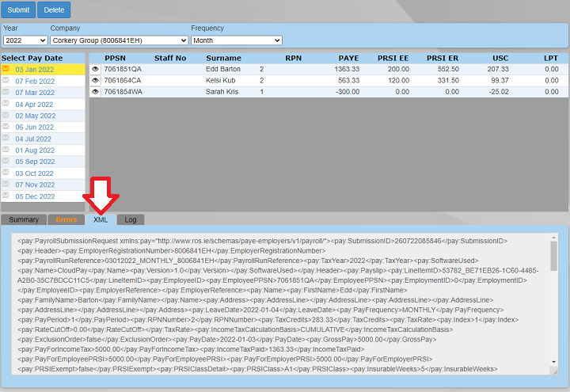
Task: Click envelope icon beside 06 Jun 2022
Action: point(6,127)
